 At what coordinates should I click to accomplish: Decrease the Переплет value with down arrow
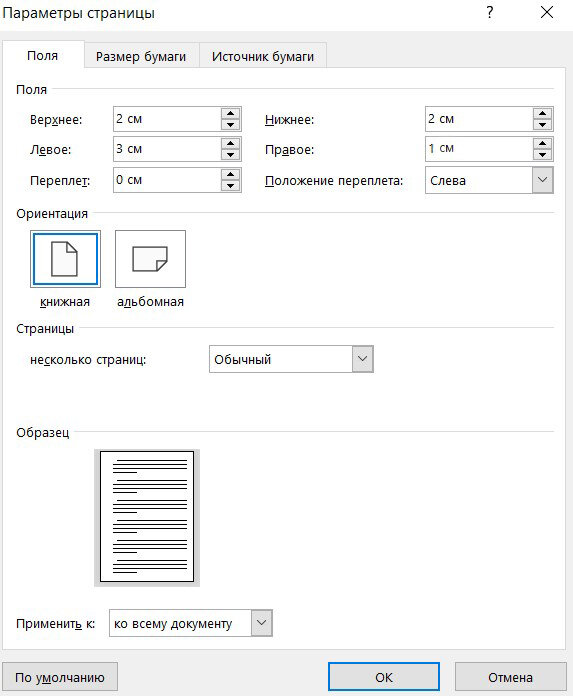[x=230, y=186]
